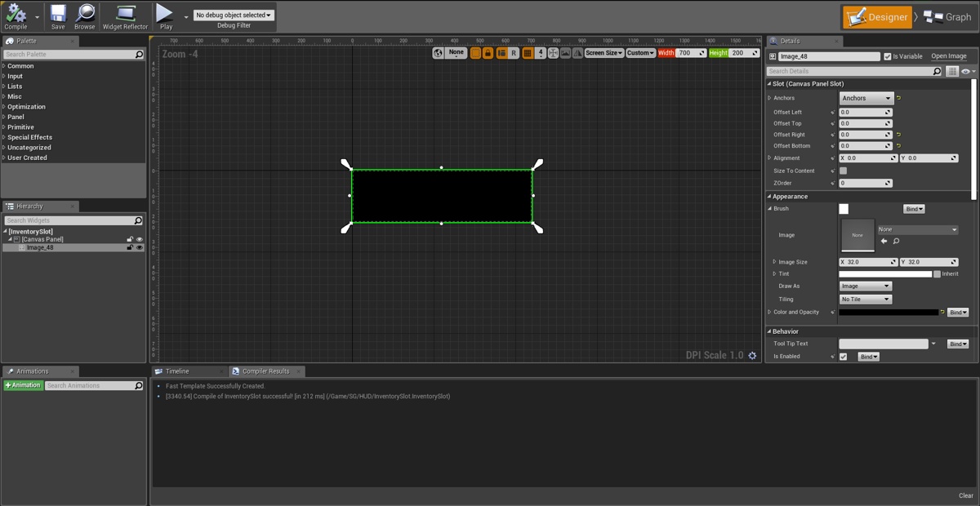The image size is (980, 506).
Task: Toggle Is Variable checkbox
Action: pyautogui.click(x=888, y=56)
